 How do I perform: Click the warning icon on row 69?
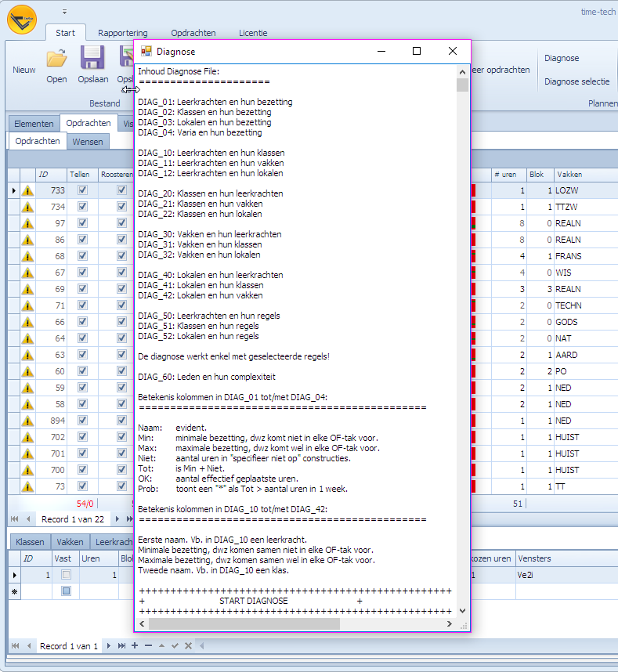click(28, 289)
